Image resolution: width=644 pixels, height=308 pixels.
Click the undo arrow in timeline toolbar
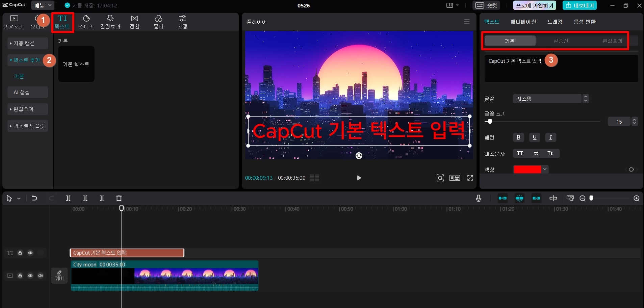coord(34,198)
